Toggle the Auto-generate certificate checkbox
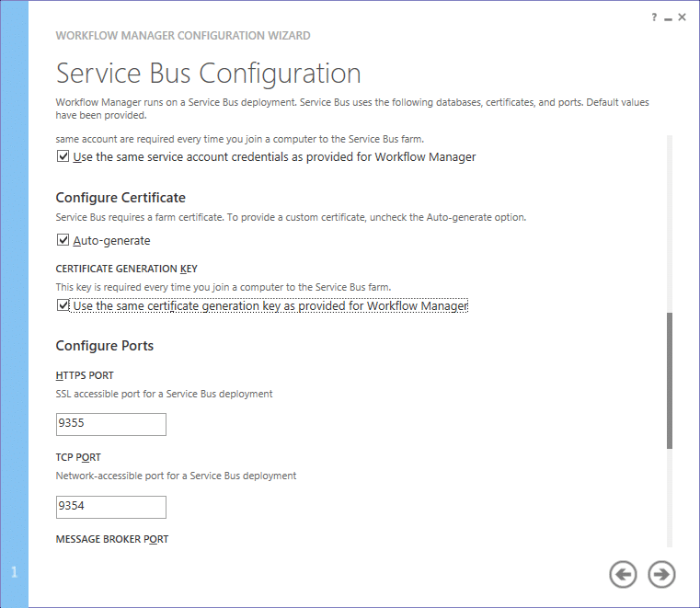 63,240
